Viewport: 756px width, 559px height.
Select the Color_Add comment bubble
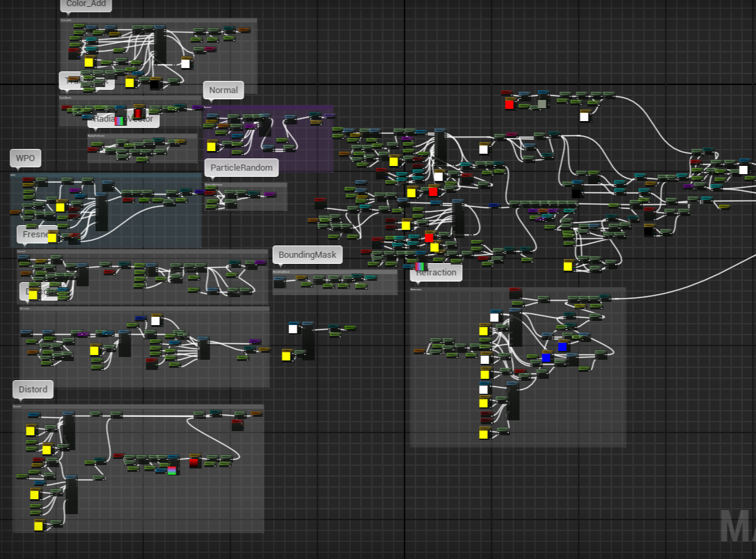(x=86, y=4)
